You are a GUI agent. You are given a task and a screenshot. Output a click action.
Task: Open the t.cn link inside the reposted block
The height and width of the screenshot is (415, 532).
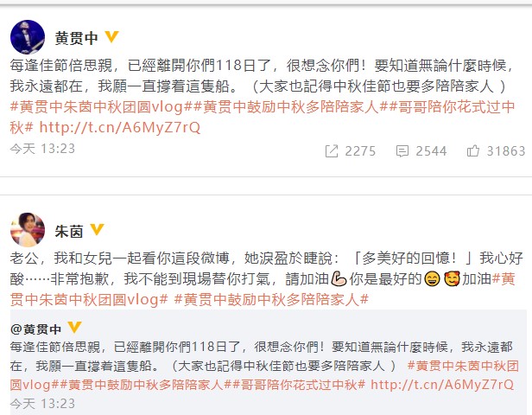[442, 385]
